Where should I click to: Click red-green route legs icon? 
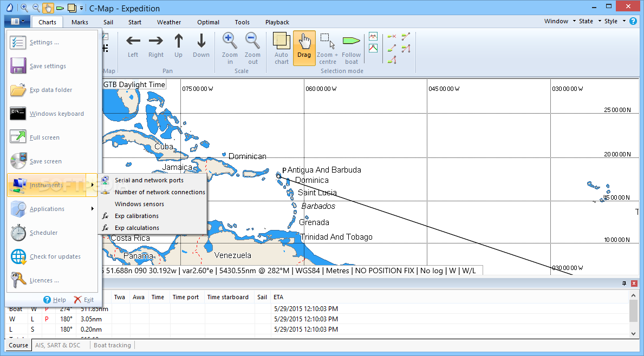click(x=373, y=48)
